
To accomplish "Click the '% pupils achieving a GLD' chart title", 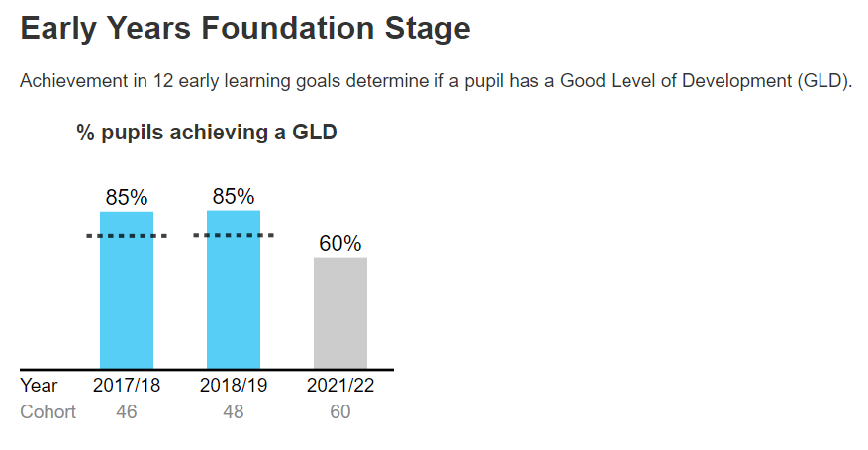I will click(207, 133).
